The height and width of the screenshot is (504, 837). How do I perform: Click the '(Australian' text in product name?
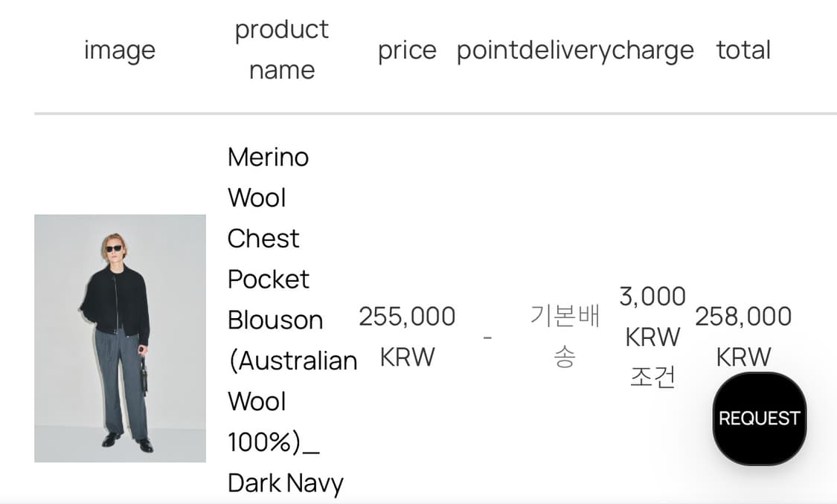click(x=292, y=361)
